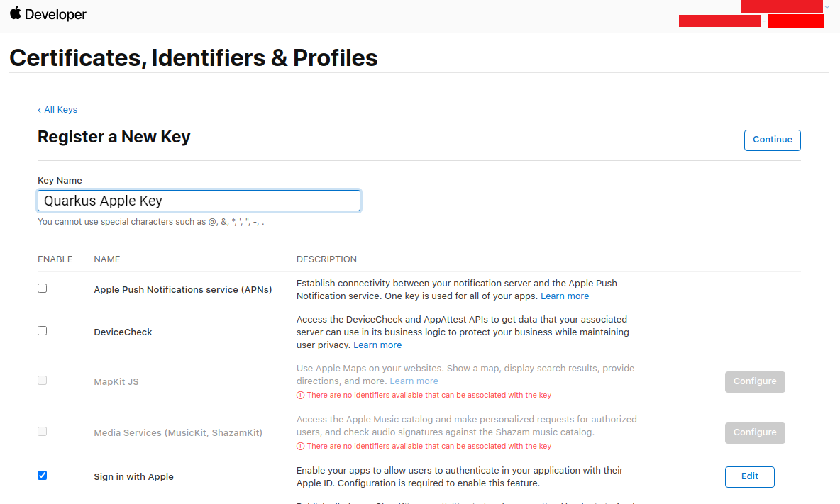Click the Continue button
The image size is (840, 504).
[772, 140]
